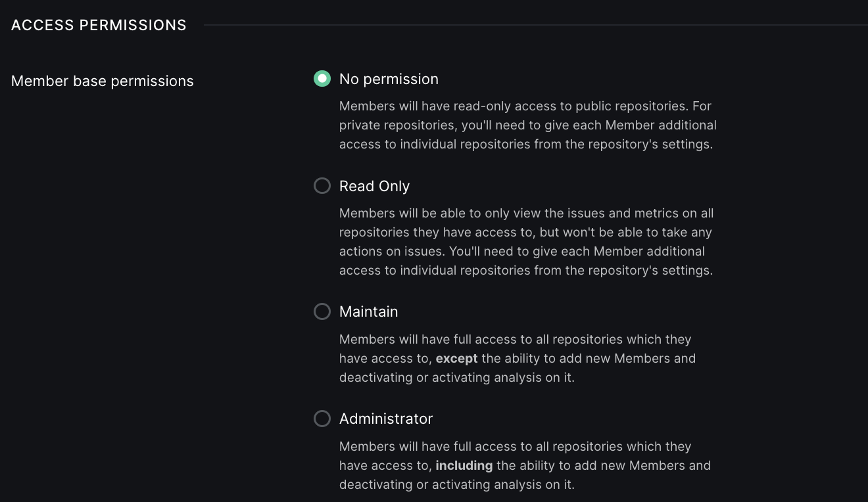This screenshot has width=868, height=502.
Task: Click the Member base permissions label
Action: 102,81
